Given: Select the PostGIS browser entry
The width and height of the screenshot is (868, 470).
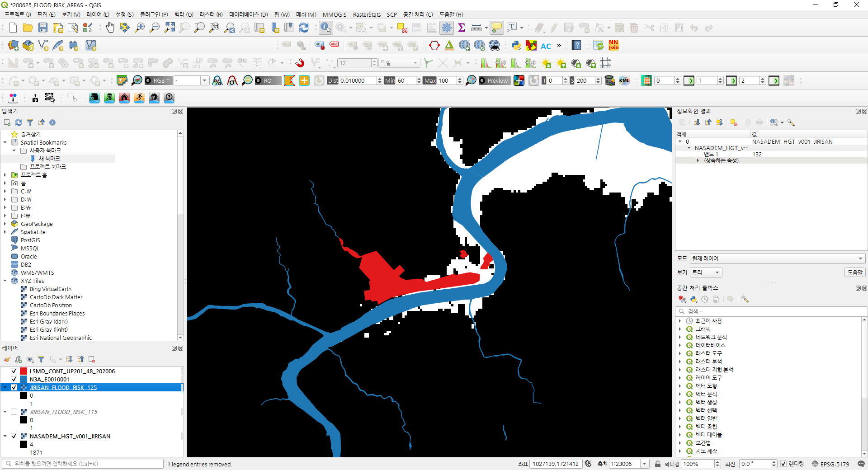Looking at the screenshot, I should coord(30,240).
